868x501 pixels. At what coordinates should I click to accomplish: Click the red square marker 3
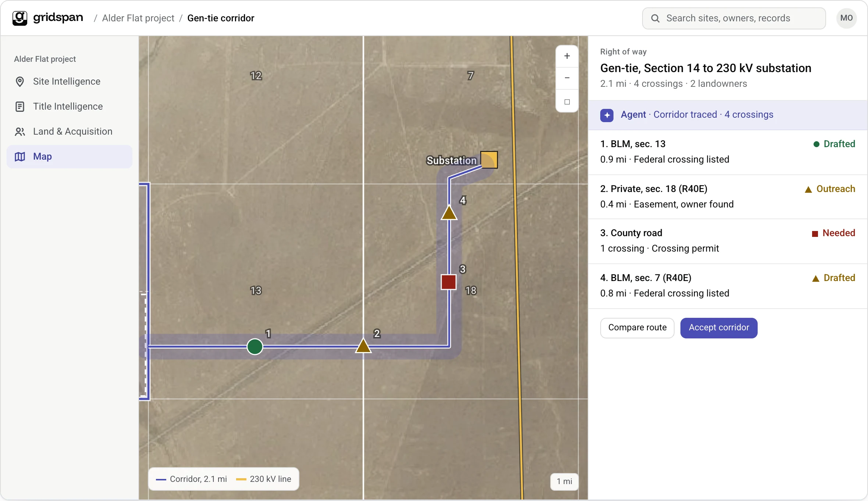click(x=449, y=282)
